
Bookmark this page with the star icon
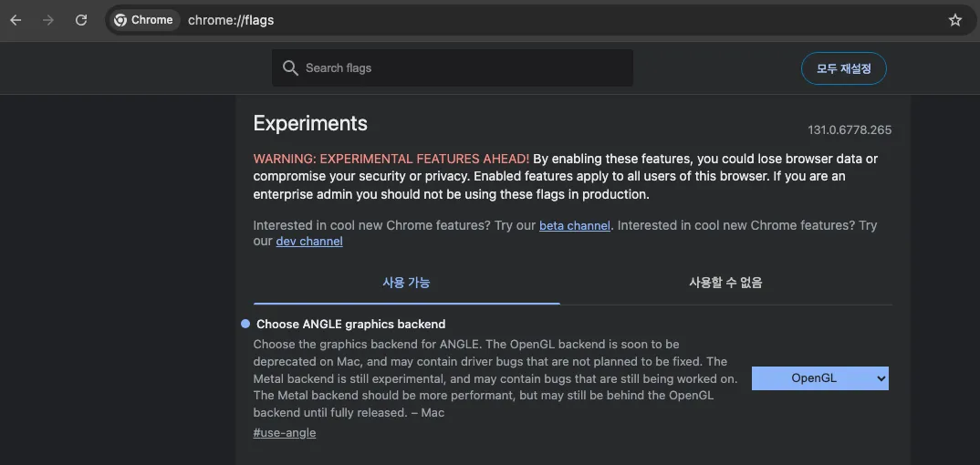955,20
